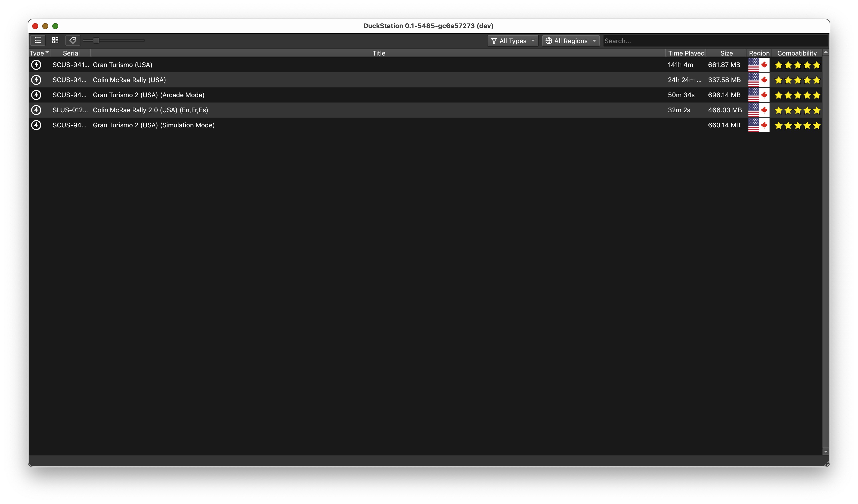The image size is (858, 504).
Task: Click the Search field
Action: pyautogui.click(x=715, y=41)
